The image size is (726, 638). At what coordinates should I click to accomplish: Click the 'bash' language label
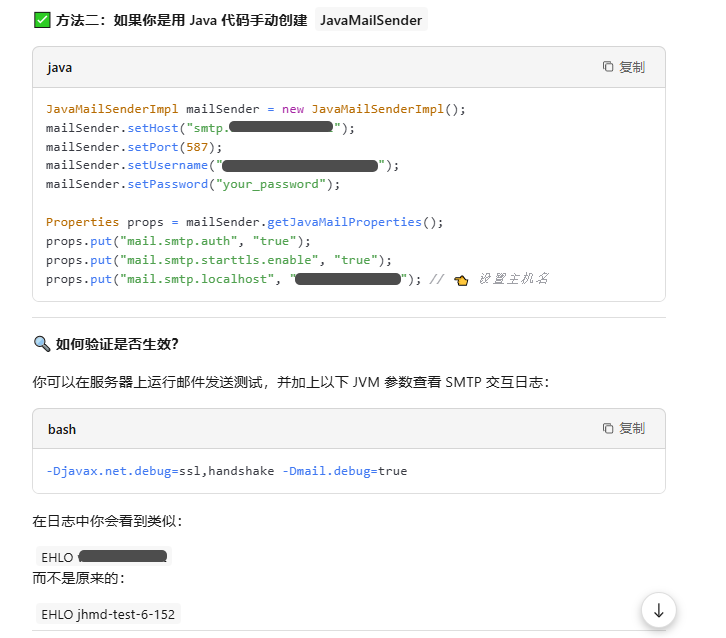coord(62,429)
